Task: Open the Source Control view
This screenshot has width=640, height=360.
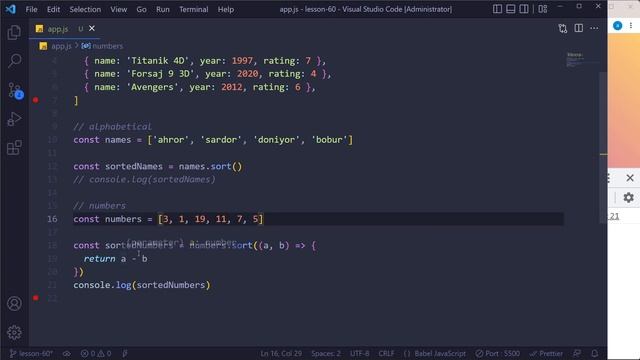Action: point(15,90)
